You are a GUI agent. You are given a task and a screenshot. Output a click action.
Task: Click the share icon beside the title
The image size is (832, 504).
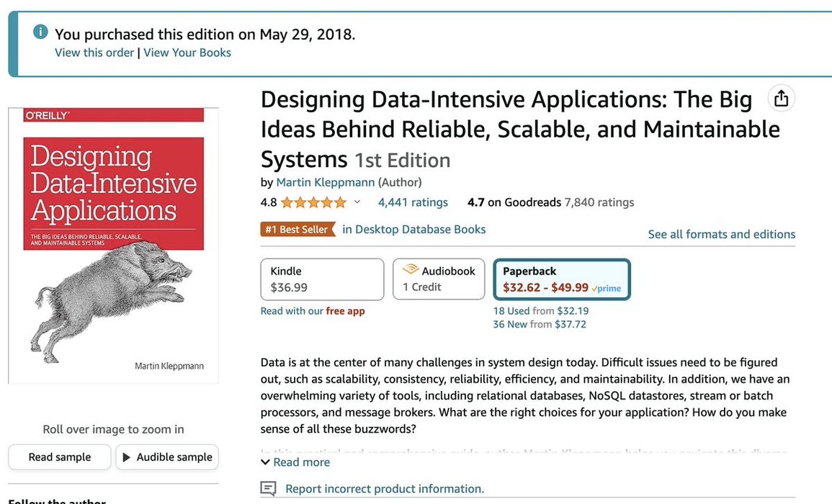(781, 98)
